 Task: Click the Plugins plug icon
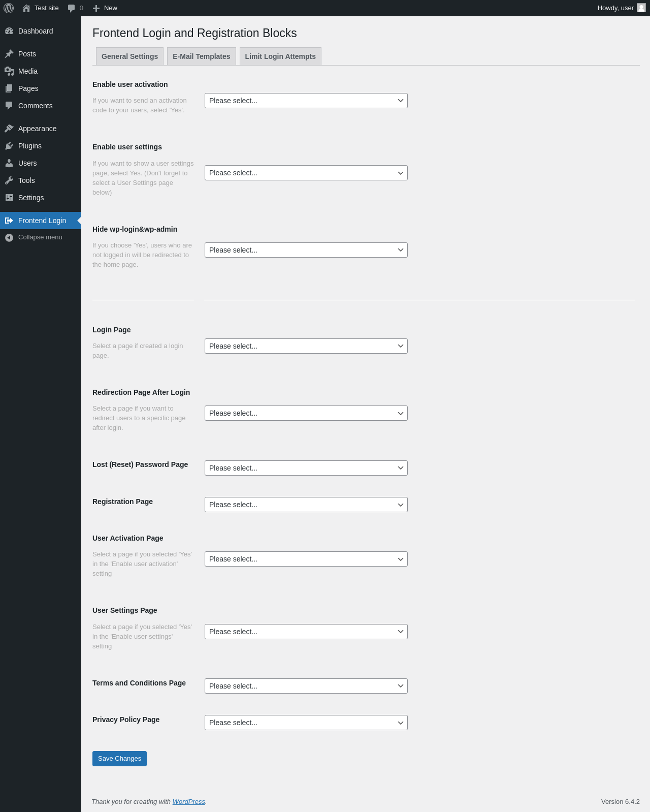coord(9,146)
